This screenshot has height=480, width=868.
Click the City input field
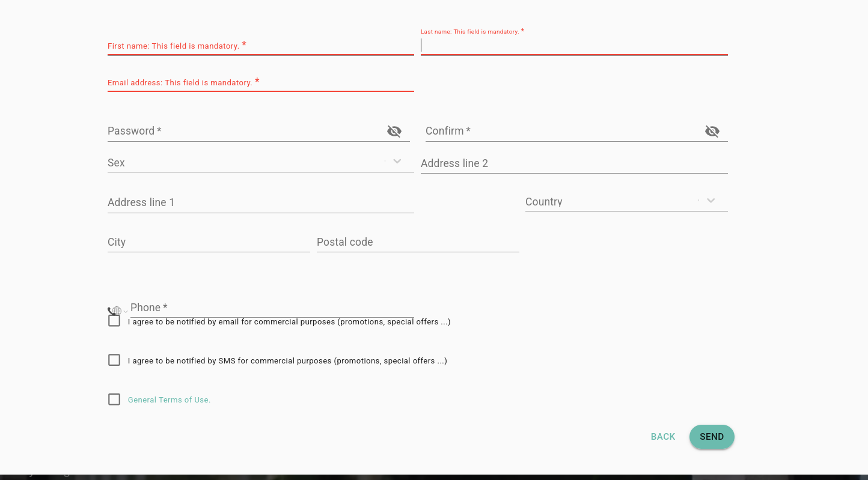click(209, 242)
